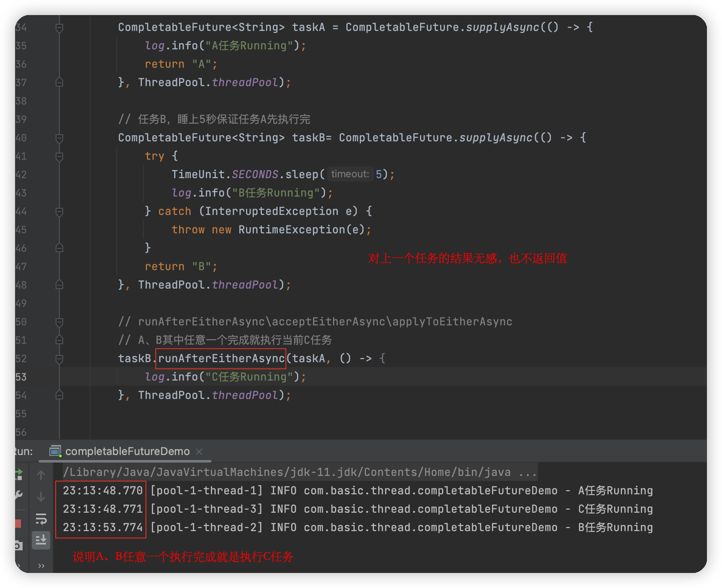Click the "C任务Running" string literal in code

[248, 377]
